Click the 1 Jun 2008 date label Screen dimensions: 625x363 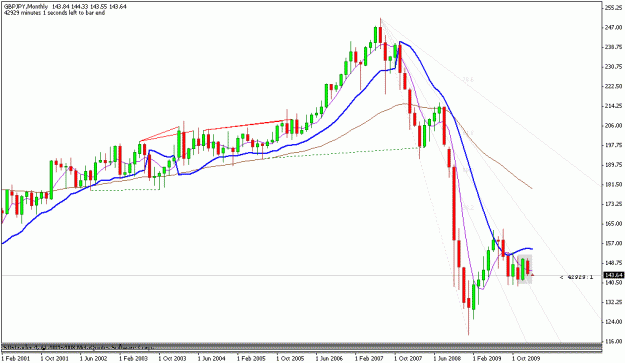(x=447, y=358)
